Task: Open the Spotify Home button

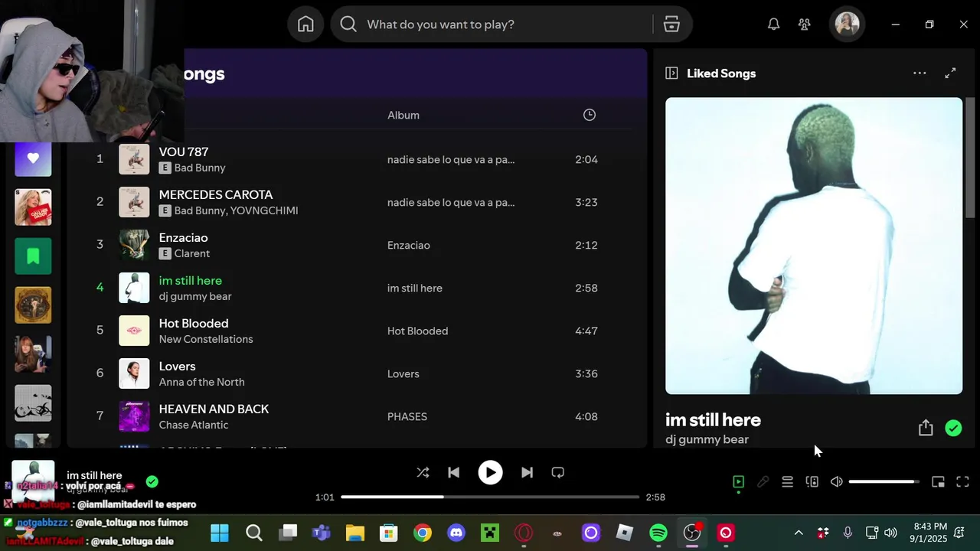Action: pos(305,24)
